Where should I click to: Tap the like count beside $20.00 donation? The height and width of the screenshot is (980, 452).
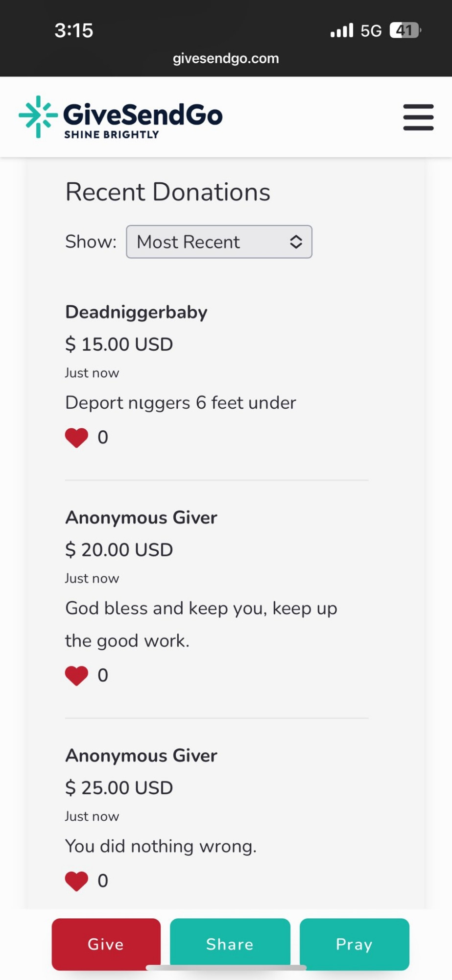(103, 675)
